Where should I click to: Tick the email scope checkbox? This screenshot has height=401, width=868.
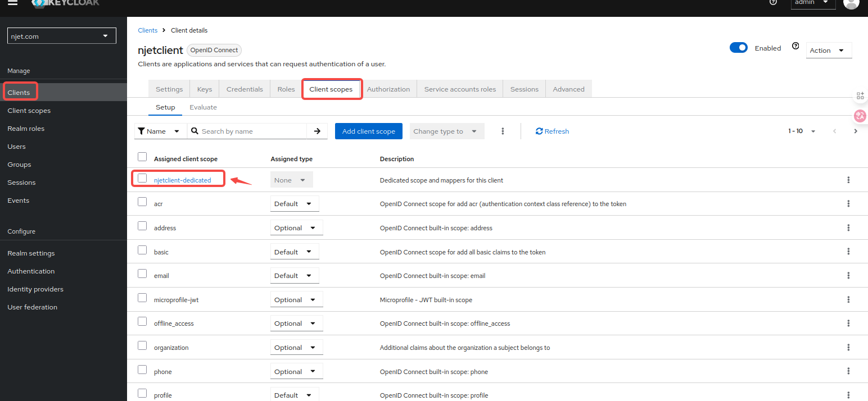142,274
